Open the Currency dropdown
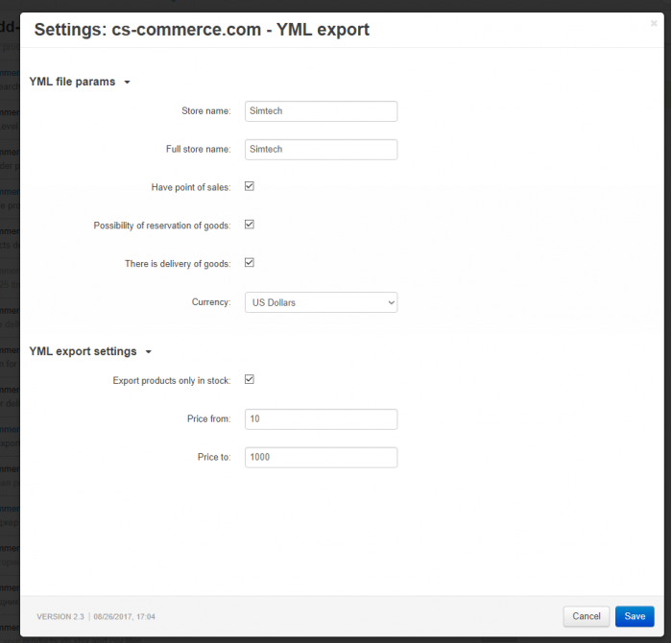 tap(321, 302)
